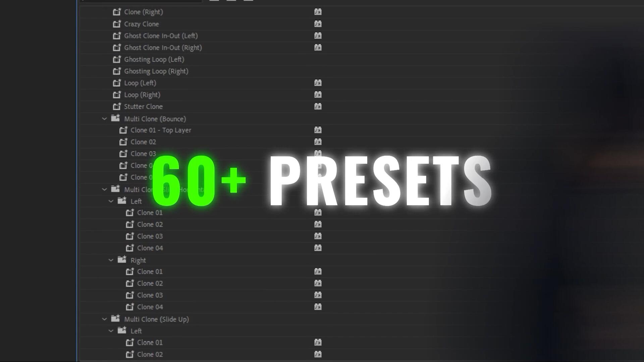Click the preset icon next to Clone 01 - Top Layer

[318, 129]
